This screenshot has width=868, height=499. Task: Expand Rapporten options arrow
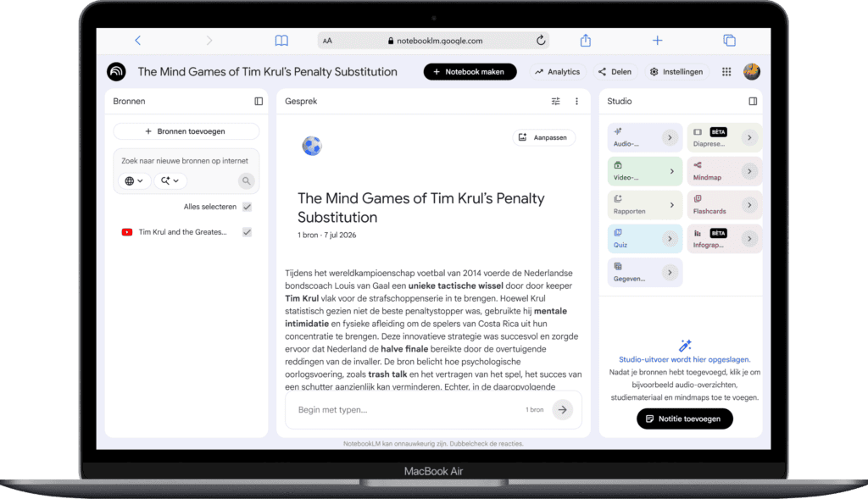pos(672,205)
